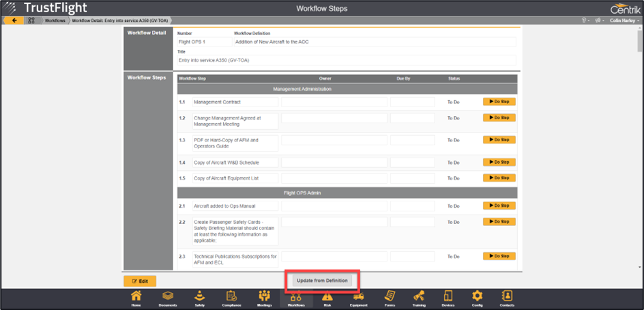Do Step for Copy of Aircraft W&B Schedule
This screenshot has height=310, width=644.
[x=499, y=162]
